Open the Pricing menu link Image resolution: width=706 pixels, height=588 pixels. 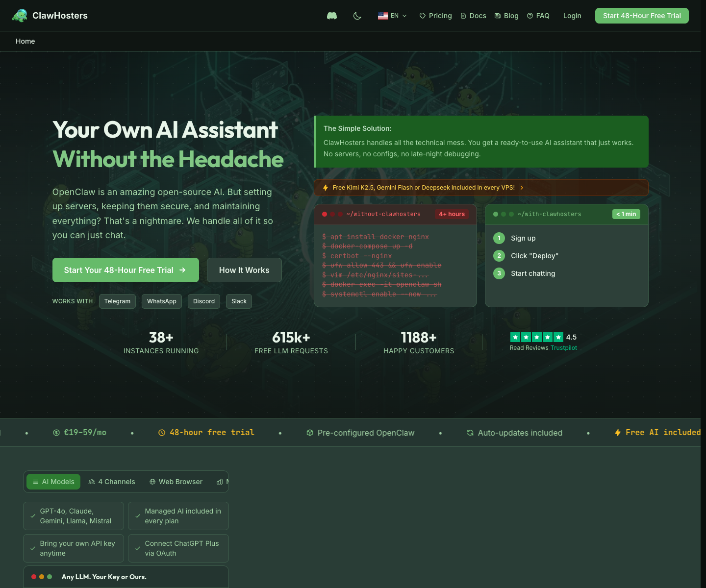pos(435,16)
